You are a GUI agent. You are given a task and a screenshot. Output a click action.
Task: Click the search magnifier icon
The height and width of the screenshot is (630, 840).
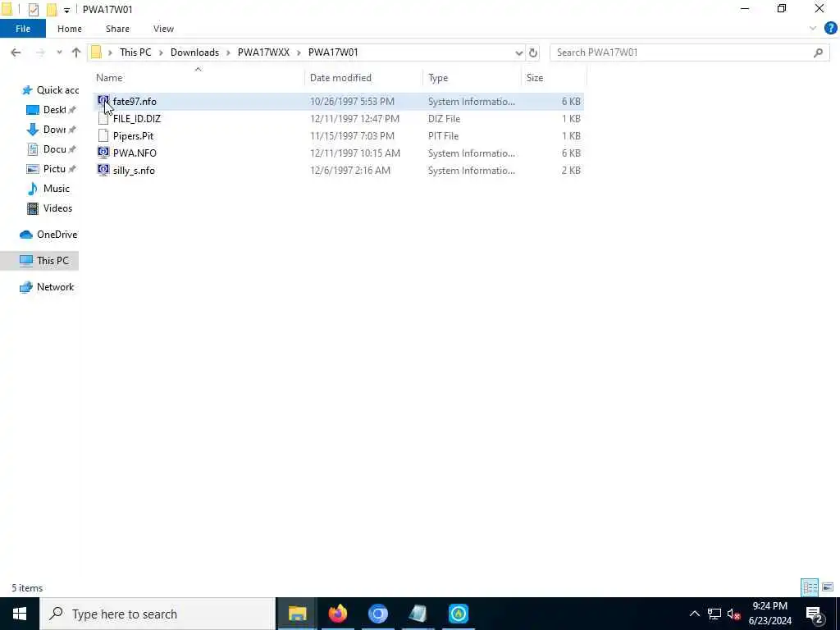pyautogui.click(x=818, y=52)
